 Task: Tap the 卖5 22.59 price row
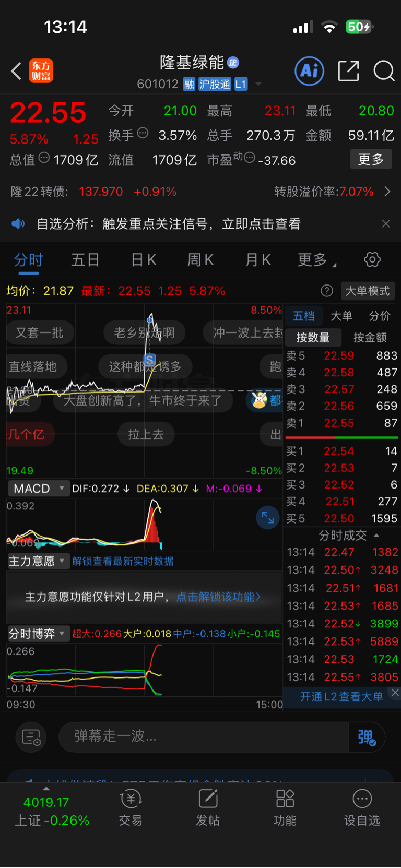(341, 355)
